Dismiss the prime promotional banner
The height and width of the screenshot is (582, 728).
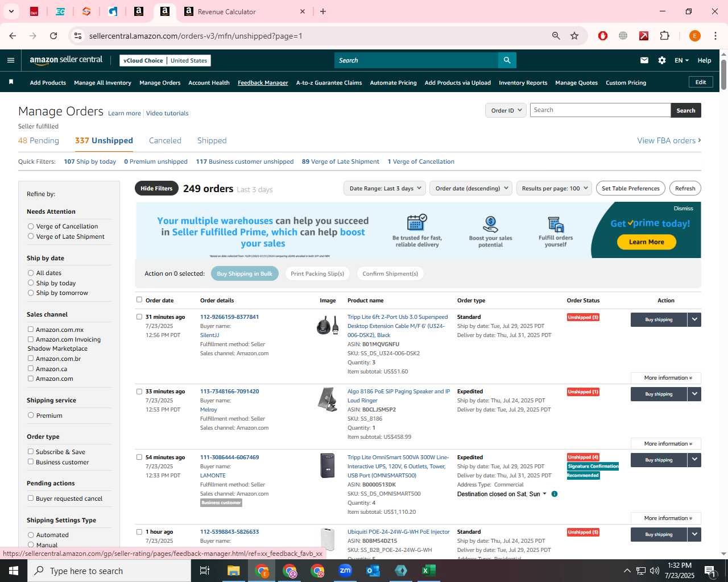tap(683, 209)
